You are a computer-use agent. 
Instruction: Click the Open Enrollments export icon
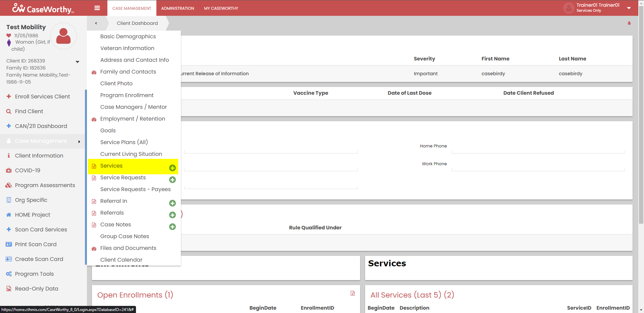click(x=353, y=293)
